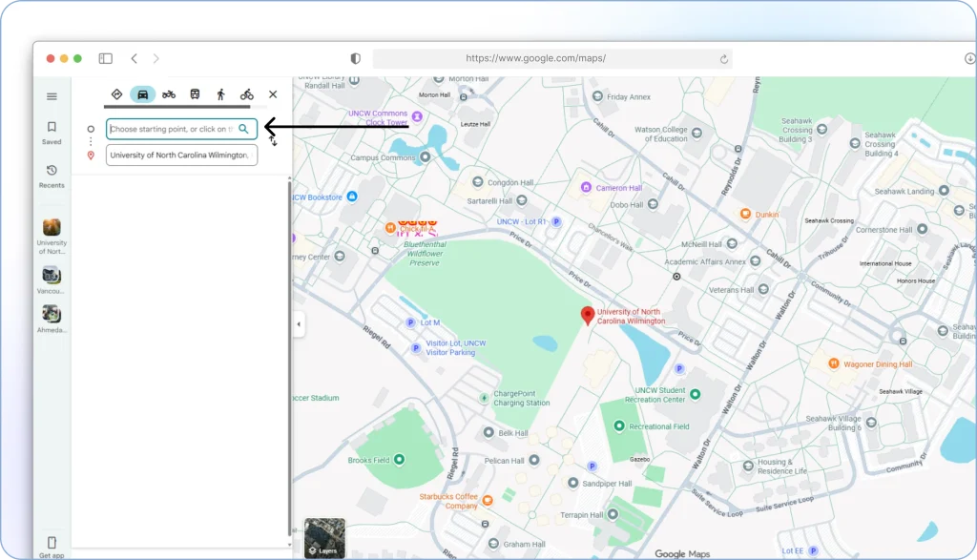Click the Pelican Hall marker

(534, 460)
